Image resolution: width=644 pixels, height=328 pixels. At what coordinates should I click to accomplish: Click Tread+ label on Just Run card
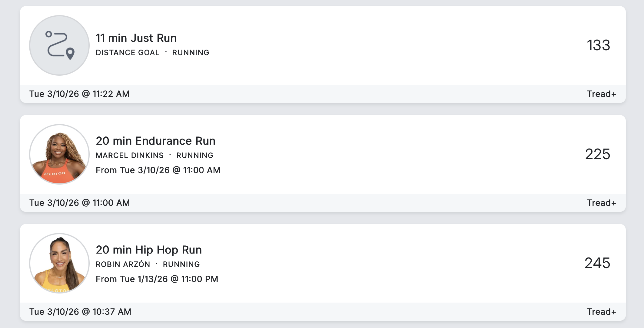click(601, 94)
